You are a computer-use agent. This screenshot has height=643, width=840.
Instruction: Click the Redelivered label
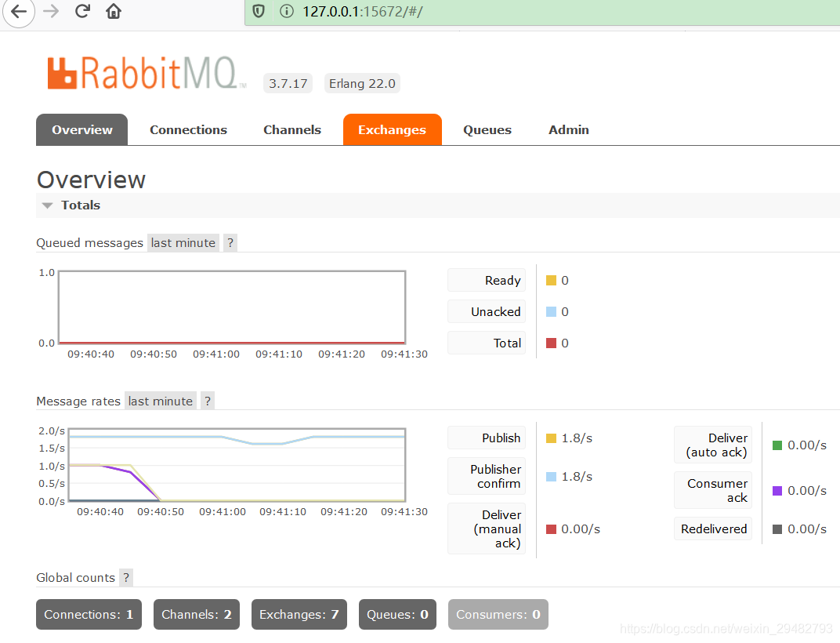pos(713,529)
